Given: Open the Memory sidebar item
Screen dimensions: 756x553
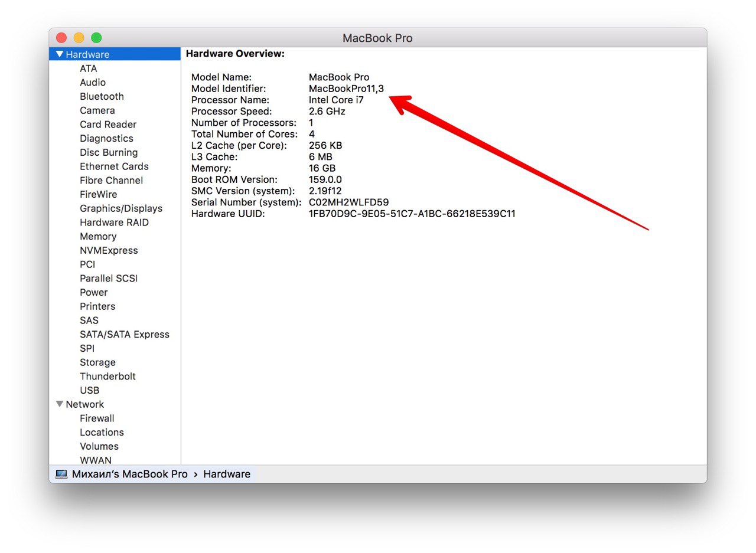Looking at the screenshot, I should tap(98, 237).
